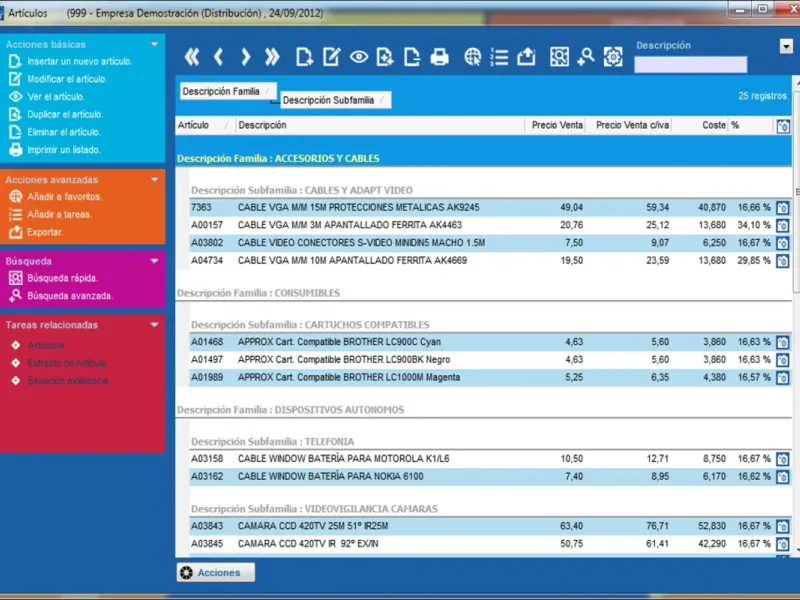Click the new article toolbar icon
The image size is (800, 600).
pyautogui.click(x=304, y=57)
